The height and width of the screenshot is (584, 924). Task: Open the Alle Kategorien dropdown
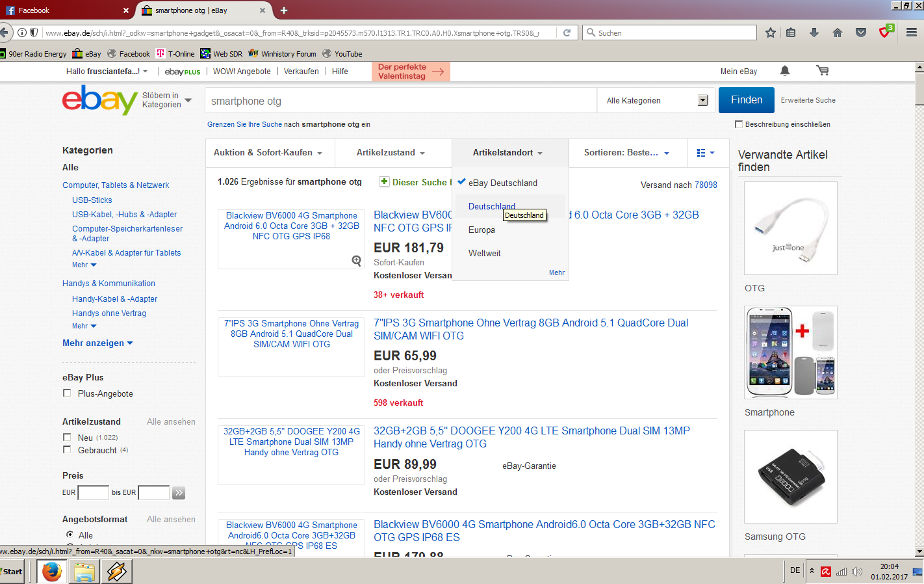coord(656,100)
